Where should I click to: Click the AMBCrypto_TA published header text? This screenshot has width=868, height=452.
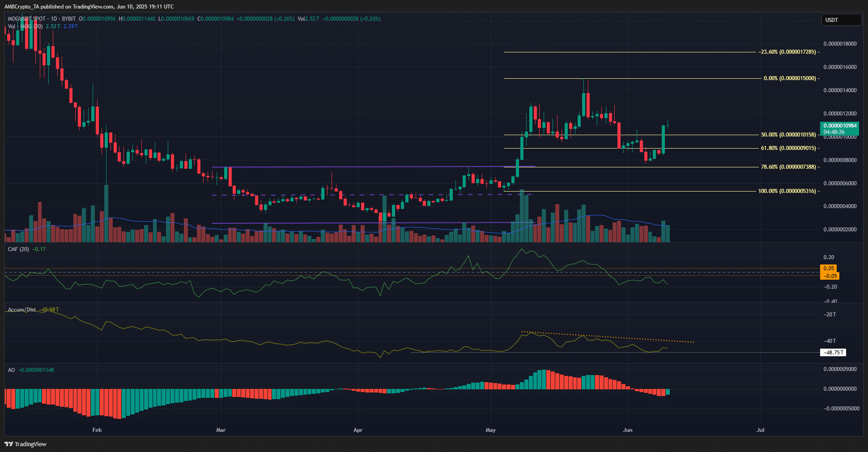89,7
